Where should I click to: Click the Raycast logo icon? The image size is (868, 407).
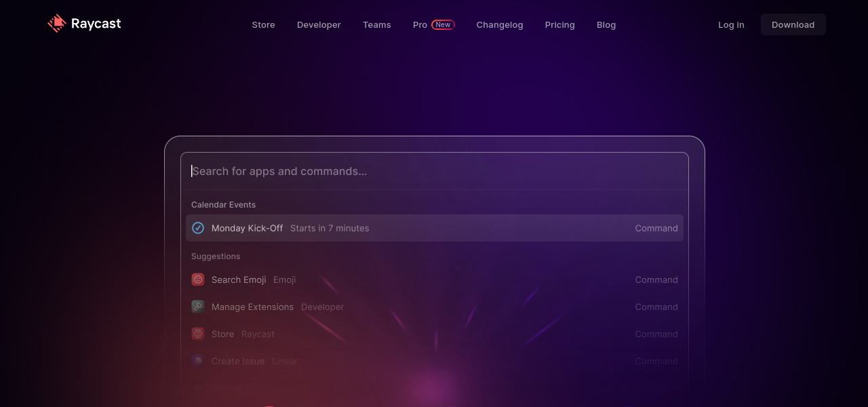pyautogui.click(x=56, y=24)
